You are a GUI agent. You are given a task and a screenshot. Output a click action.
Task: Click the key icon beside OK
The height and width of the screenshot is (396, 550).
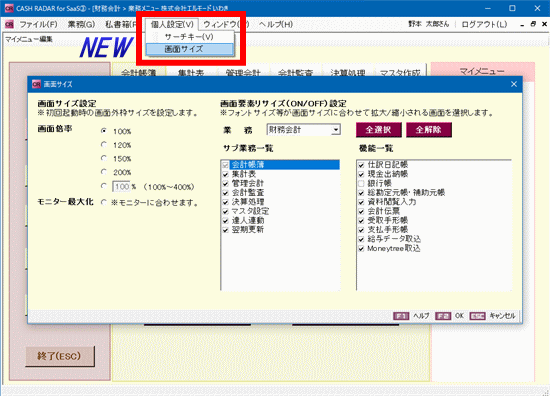click(x=443, y=316)
